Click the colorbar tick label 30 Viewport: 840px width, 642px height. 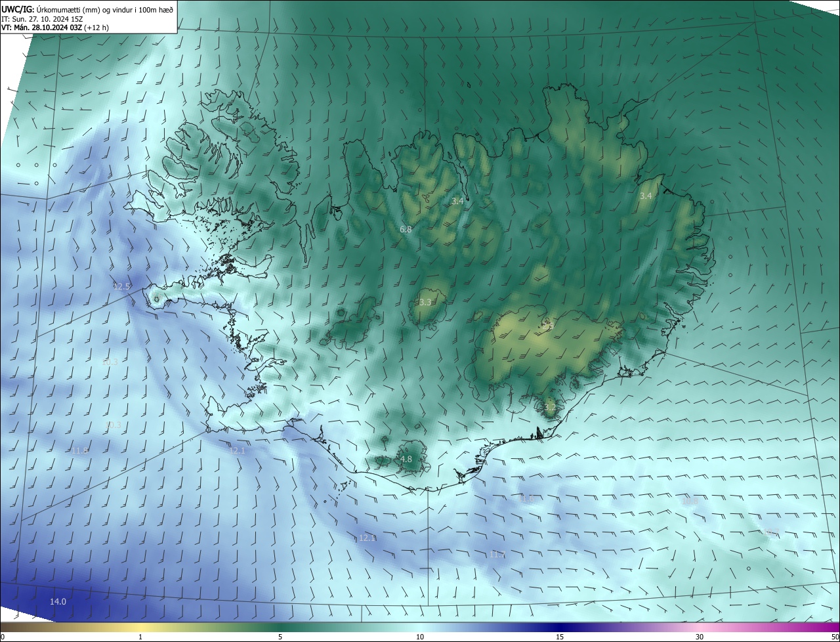pyautogui.click(x=700, y=637)
